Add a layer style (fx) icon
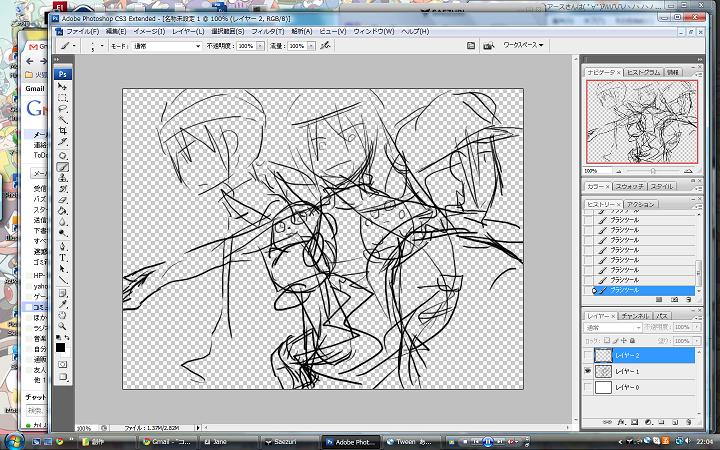The image size is (720, 450). (621, 422)
